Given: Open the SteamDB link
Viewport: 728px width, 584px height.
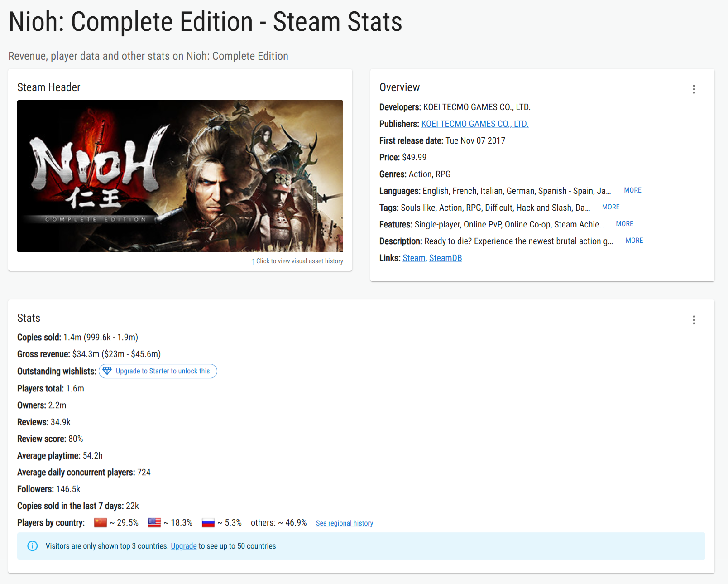Looking at the screenshot, I should (445, 258).
